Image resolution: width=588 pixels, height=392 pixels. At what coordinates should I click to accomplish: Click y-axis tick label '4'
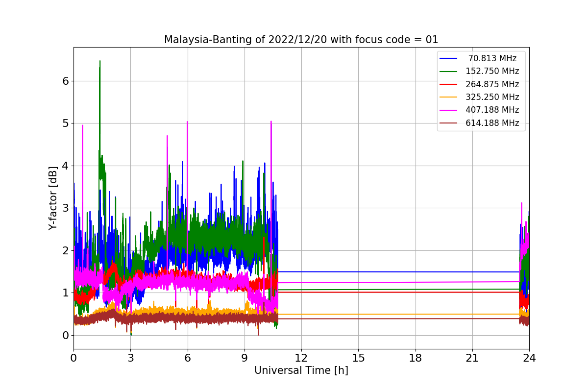(x=65, y=166)
